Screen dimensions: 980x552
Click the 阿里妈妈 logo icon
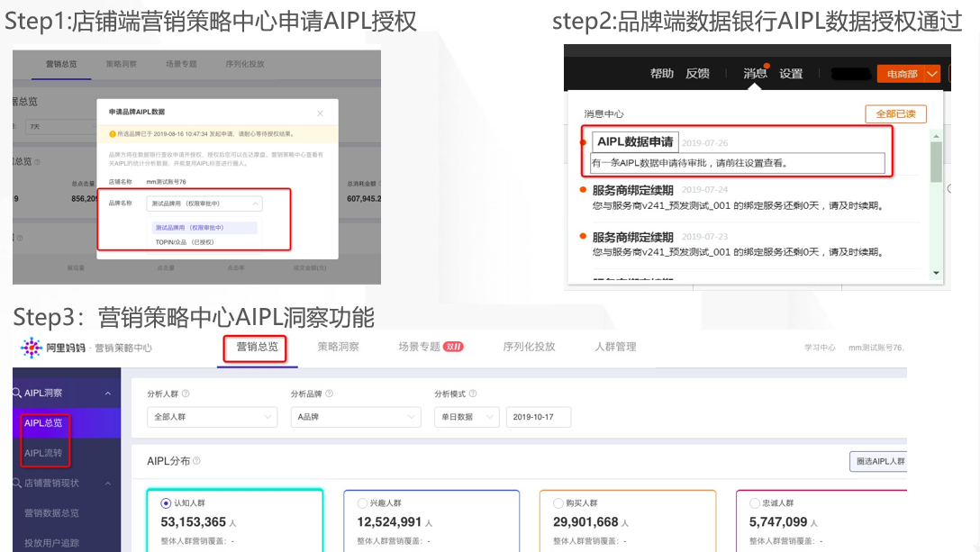[31, 348]
